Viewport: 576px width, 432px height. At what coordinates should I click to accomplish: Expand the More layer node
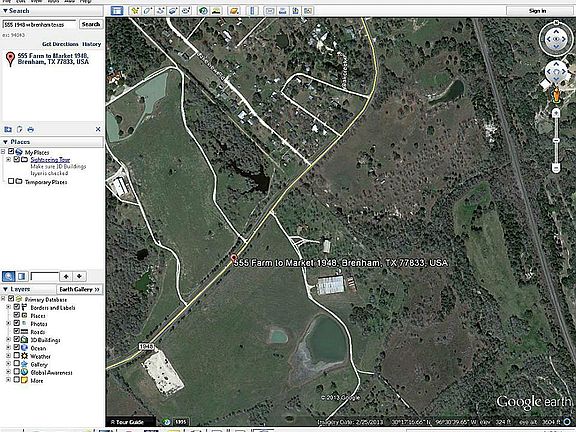pos(8,380)
